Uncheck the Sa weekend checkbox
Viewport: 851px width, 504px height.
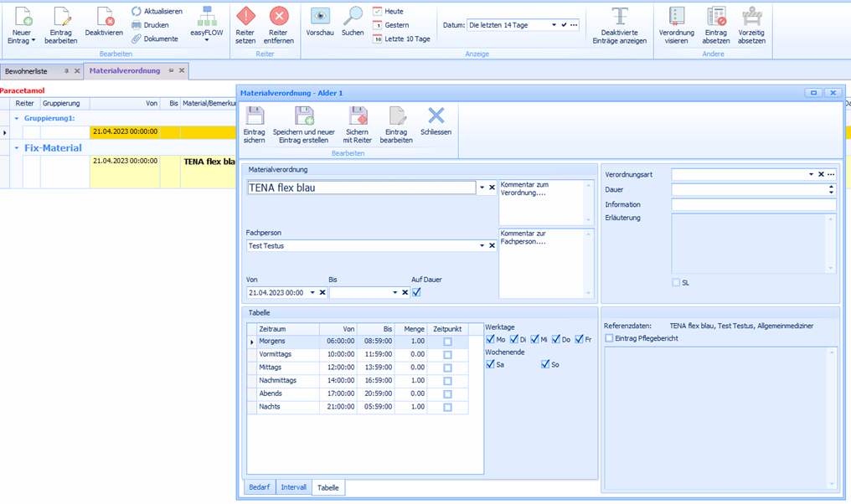tap(491, 364)
